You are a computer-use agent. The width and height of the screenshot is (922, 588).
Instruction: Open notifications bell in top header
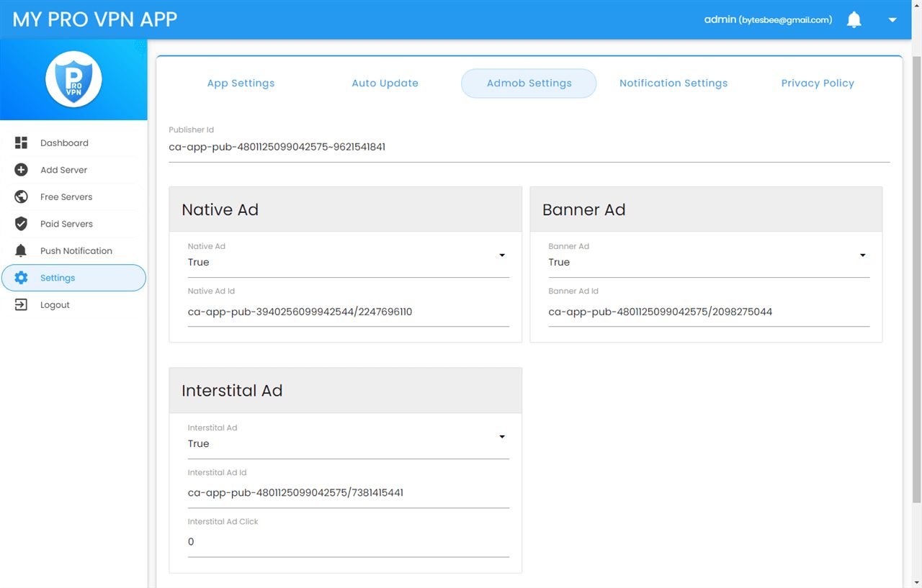[854, 20]
